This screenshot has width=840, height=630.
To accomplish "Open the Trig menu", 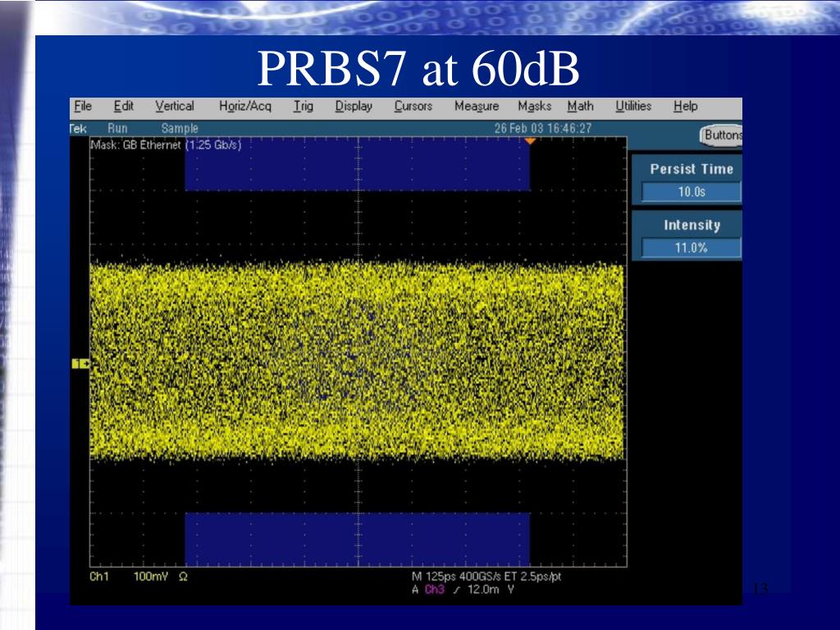I will pos(304,106).
